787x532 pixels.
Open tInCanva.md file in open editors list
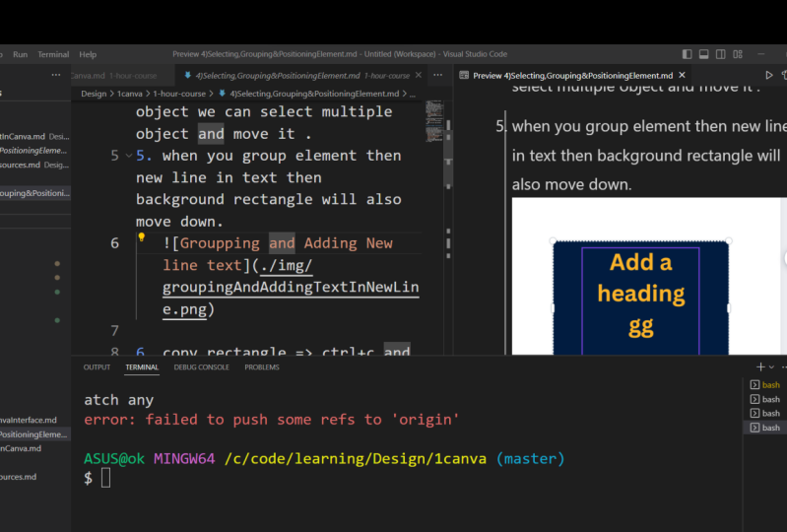(34, 137)
